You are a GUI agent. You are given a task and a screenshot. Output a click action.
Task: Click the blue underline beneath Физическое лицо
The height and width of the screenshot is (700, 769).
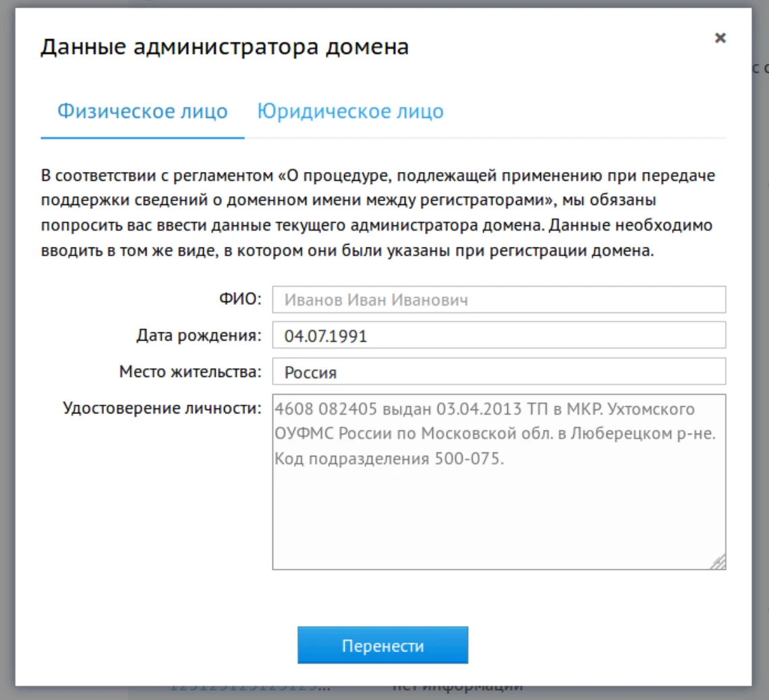point(142,138)
